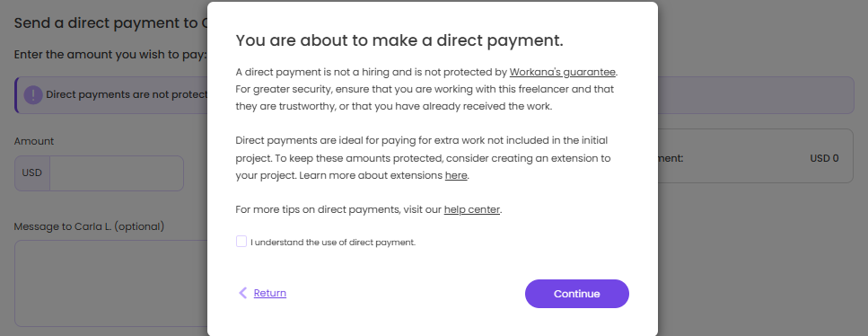Click the dialog heading about direct payment
This screenshot has width=868, height=336.
(x=399, y=40)
